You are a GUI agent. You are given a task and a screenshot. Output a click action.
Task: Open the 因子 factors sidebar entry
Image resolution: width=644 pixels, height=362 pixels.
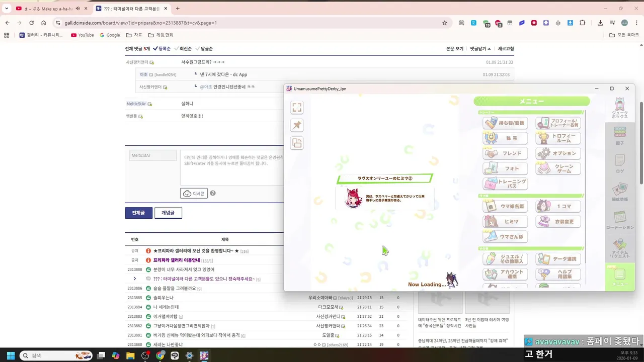click(620, 136)
